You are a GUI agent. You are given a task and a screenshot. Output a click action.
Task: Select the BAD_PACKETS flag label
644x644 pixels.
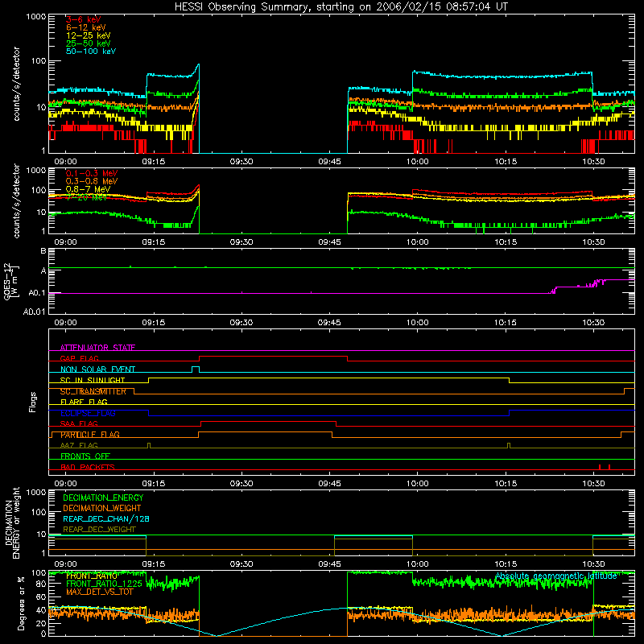point(88,467)
